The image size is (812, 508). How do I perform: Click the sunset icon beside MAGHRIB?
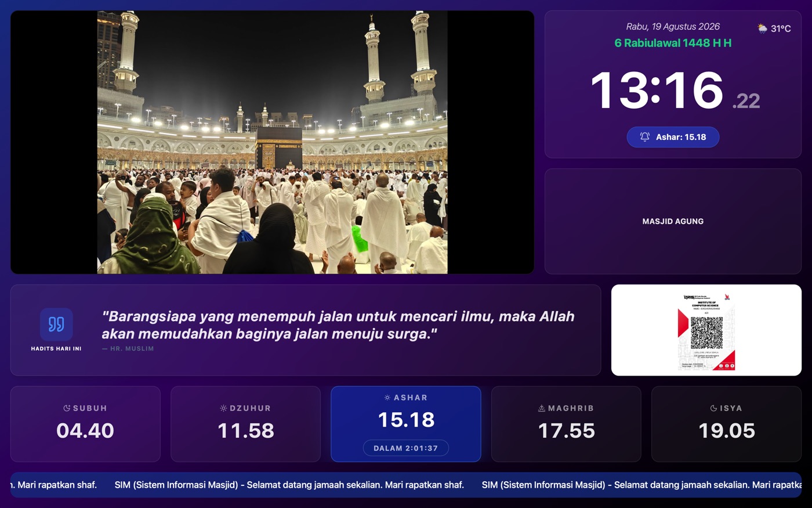[542, 408]
